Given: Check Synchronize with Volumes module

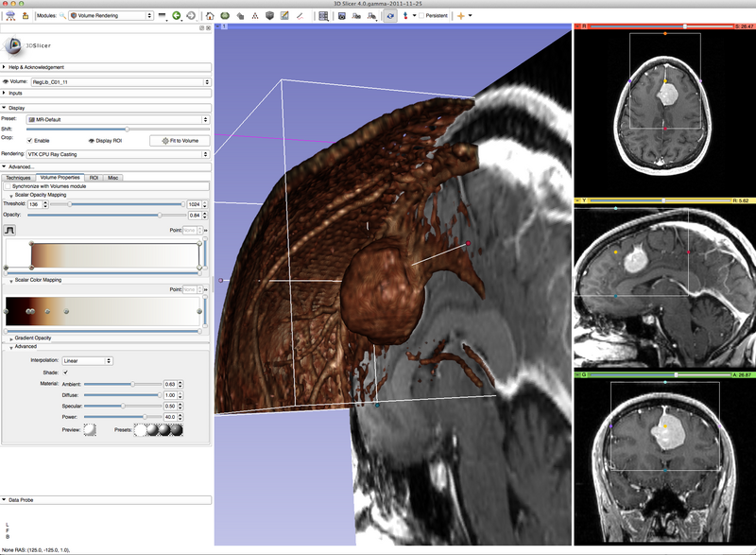Looking at the screenshot, I should tap(9, 186).
